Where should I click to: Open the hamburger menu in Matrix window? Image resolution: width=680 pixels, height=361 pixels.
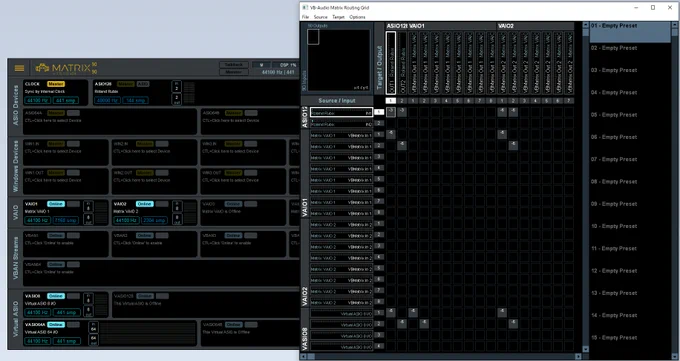(20, 68)
